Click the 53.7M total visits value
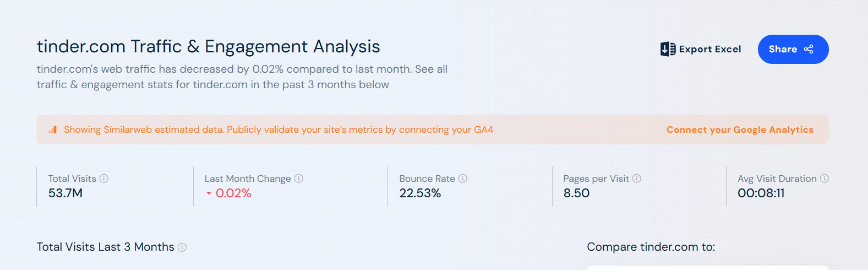Screen dimensions: 868x270 pos(65,193)
